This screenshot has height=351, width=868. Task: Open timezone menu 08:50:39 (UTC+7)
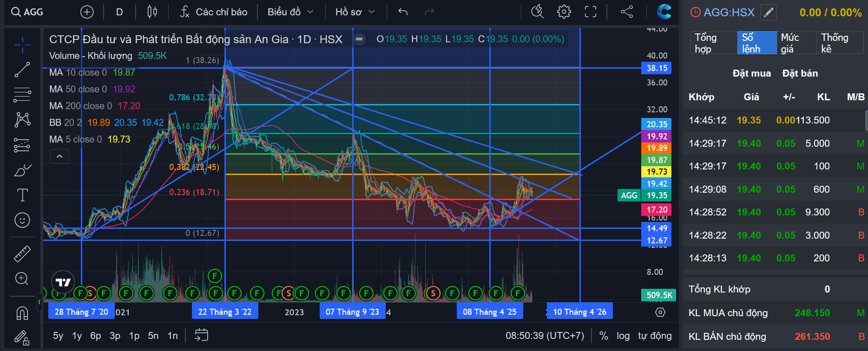point(545,336)
